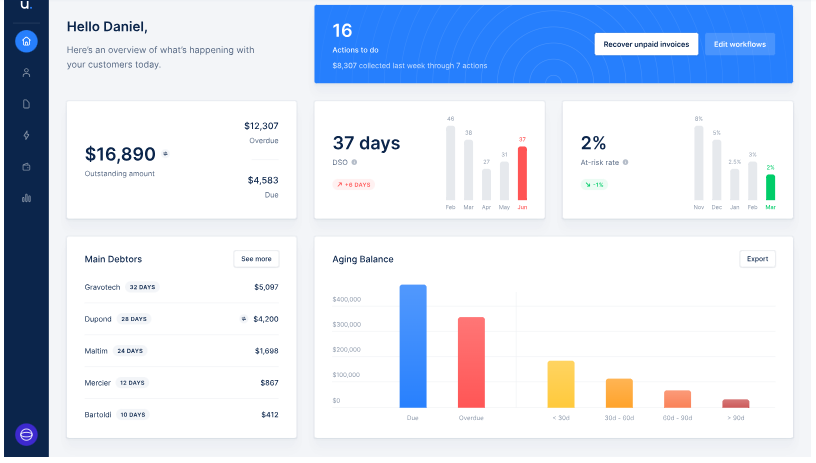Screen dimensions: 816x463
Task: Select the red Jun bar in DSO chart
Action: [x=522, y=173]
